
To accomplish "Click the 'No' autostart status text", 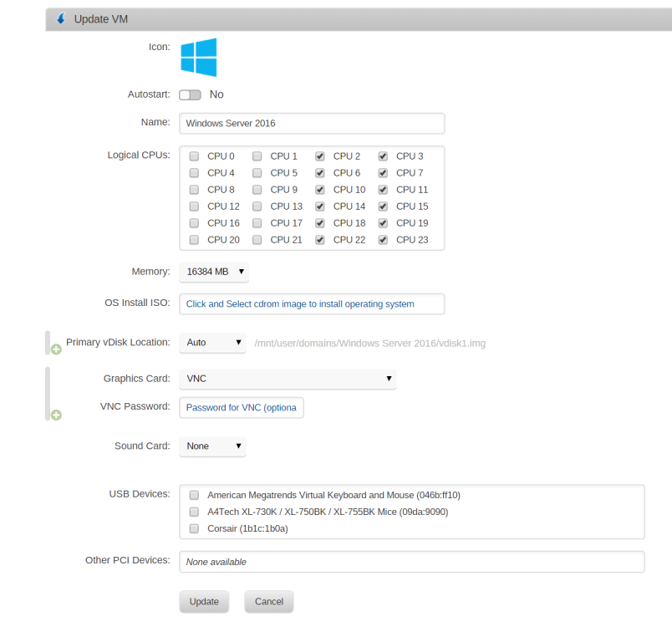I will coord(216,94).
